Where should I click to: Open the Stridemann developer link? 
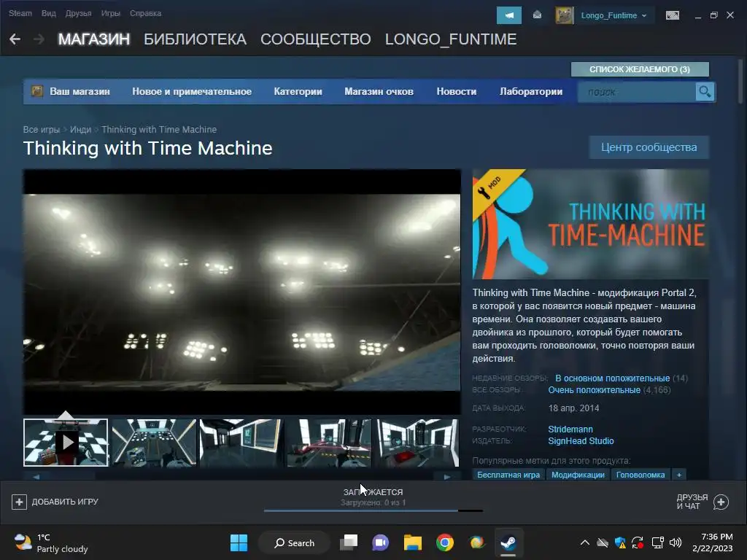pos(570,429)
